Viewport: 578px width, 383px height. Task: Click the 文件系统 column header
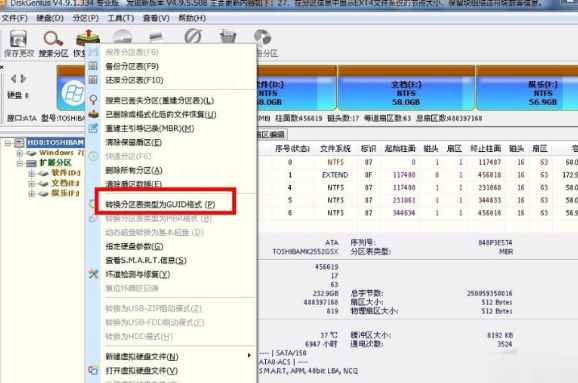point(335,149)
